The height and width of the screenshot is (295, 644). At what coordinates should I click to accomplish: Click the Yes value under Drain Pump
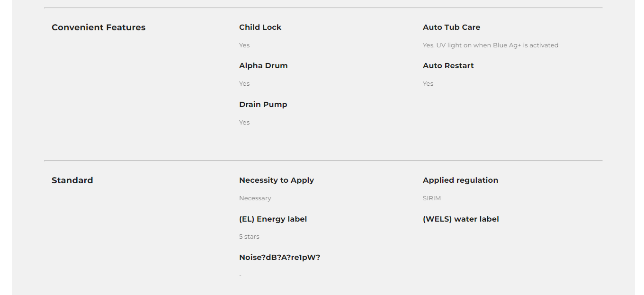pyautogui.click(x=244, y=123)
